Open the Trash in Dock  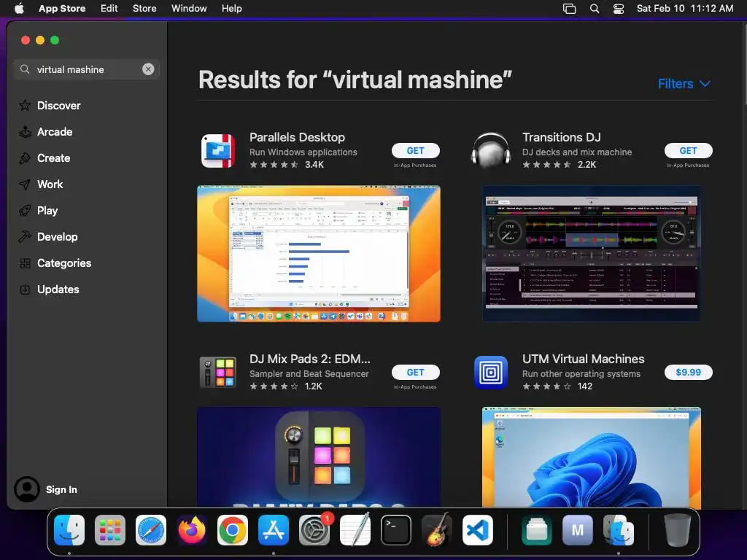(x=678, y=529)
